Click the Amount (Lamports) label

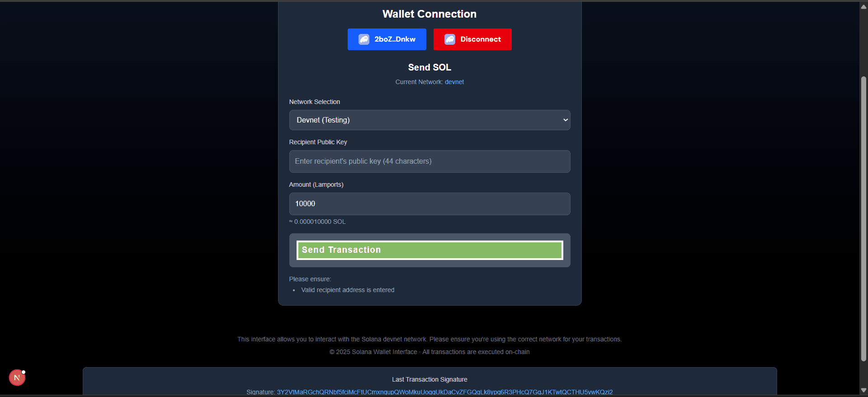click(316, 184)
